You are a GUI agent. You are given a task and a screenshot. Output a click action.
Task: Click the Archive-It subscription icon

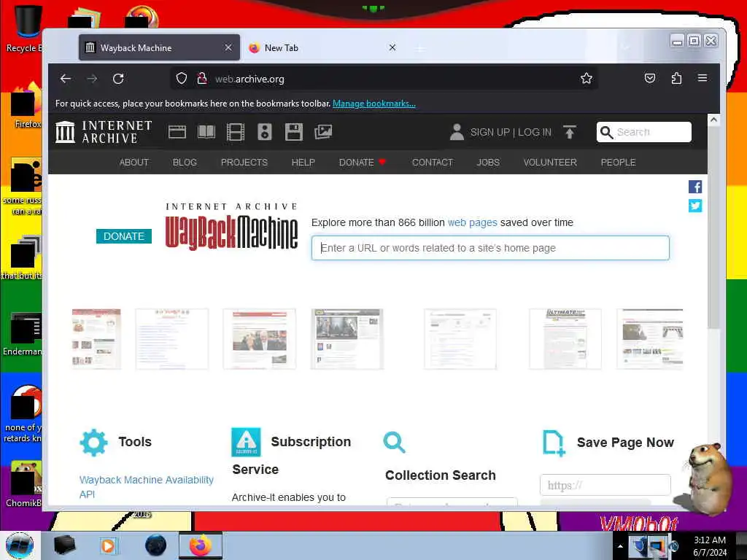pos(246,442)
